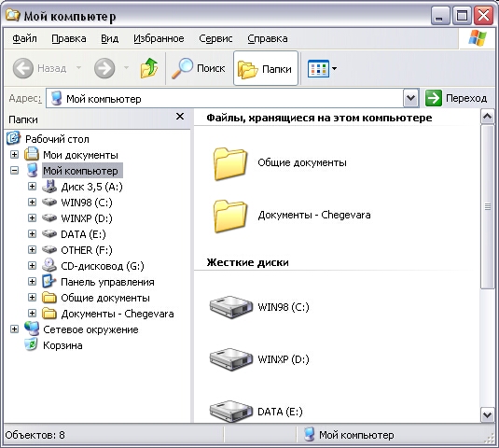Select Корзина label in folder tree
Image resolution: width=499 pixels, height=448 pixels.
coord(62,345)
